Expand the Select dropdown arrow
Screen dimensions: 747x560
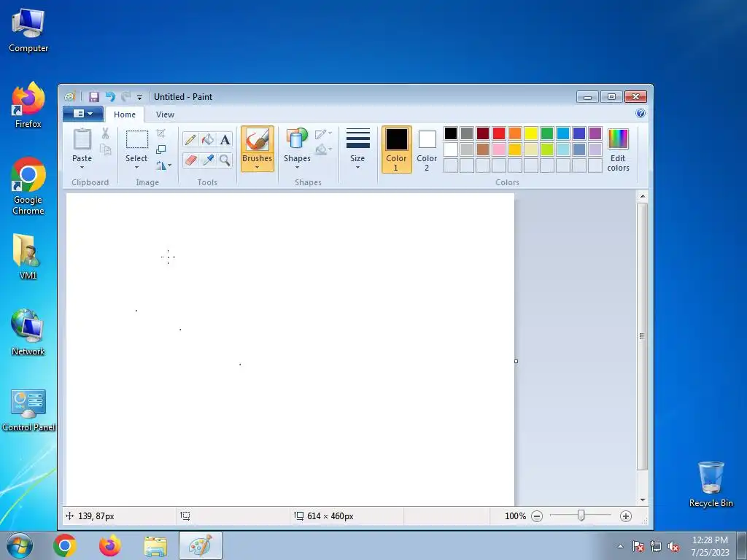click(136, 167)
